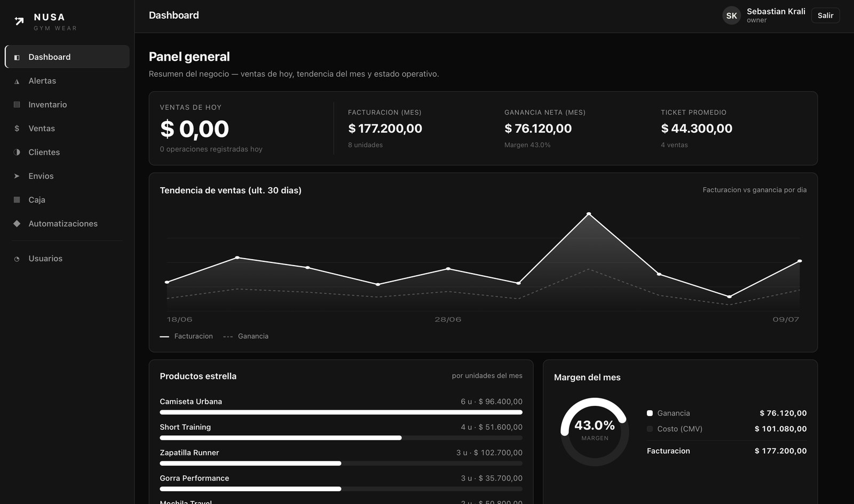This screenshot has width=854, height=504.
Task: Click the Camiseta Urbana progress bar
Action: pyautogui.click(x=341, y=412)
